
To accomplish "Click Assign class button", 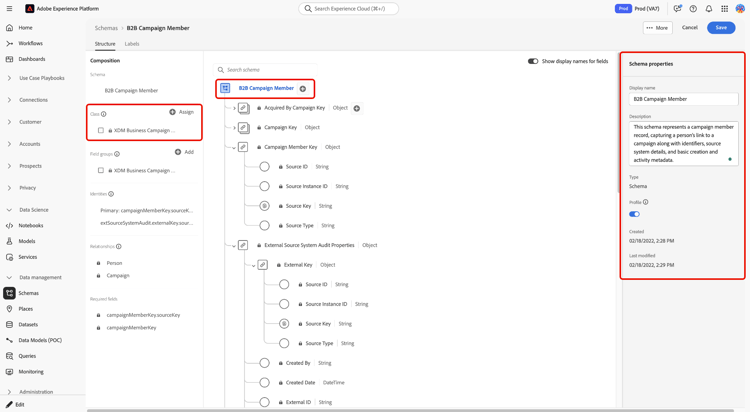I will [182, 112].
